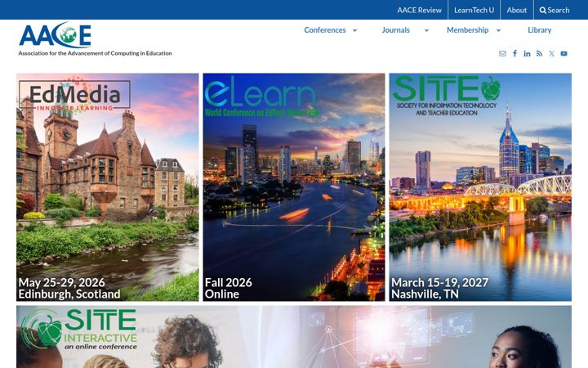Click the 'Nashville, TN' text
The width and height of the screenshot is (588, 368).
425,294
